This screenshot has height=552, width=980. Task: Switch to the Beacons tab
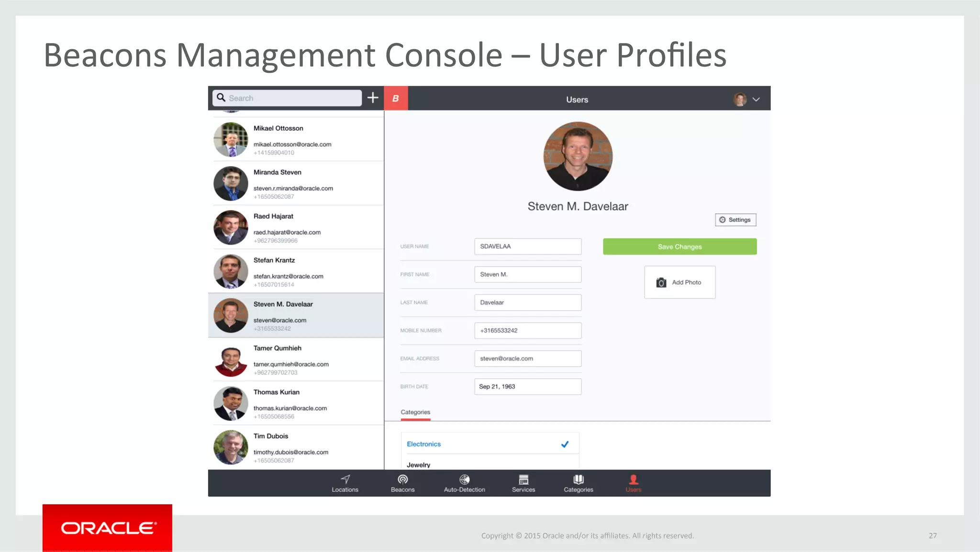(403, 484)
